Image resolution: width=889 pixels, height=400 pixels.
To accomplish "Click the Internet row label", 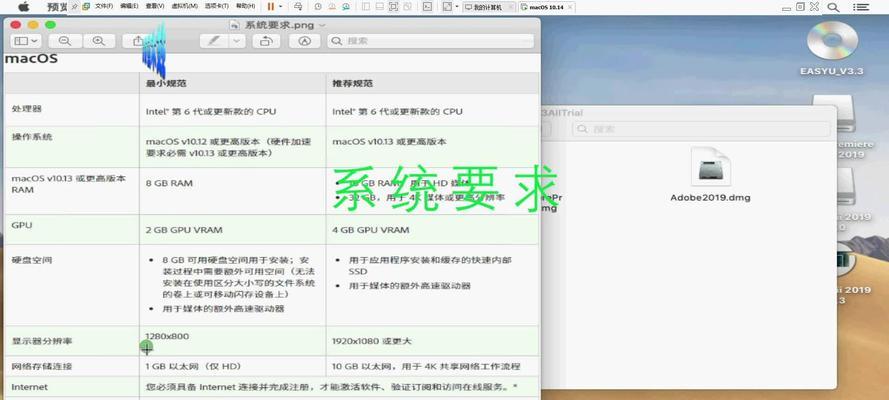I will click(29, 387).
